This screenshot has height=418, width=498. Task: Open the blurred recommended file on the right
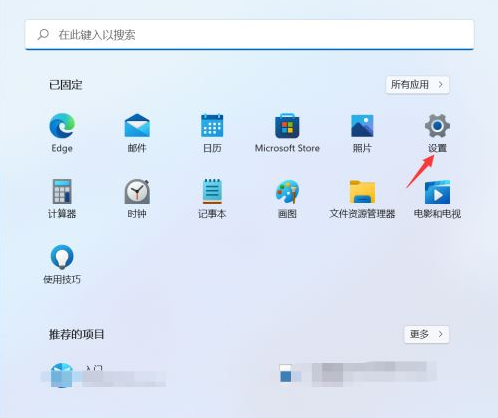(358, 374)
